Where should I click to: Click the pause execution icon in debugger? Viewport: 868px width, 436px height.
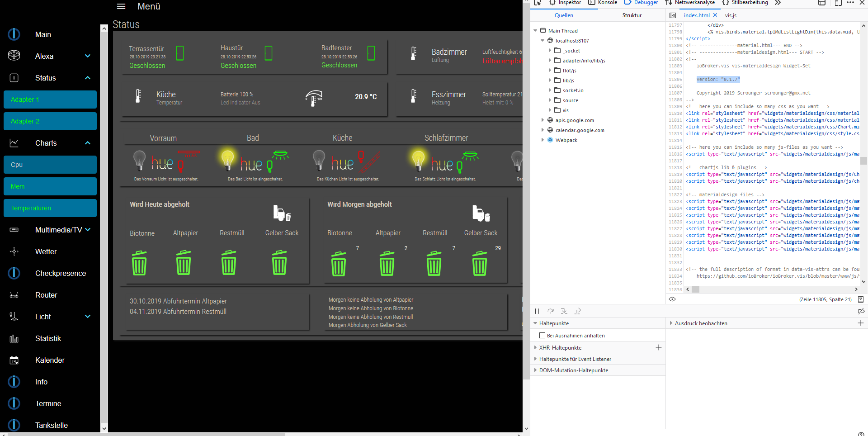point(537,311)
